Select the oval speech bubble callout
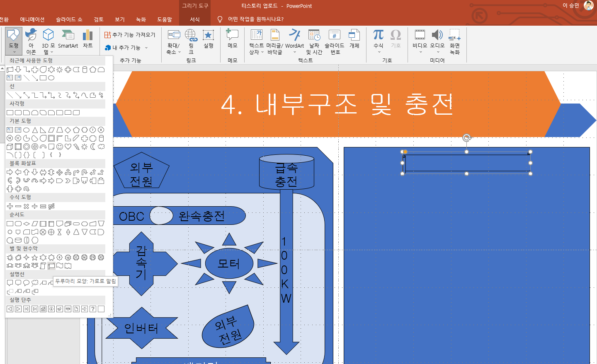This screenshot has height=364, width=597. coord(27,283)
